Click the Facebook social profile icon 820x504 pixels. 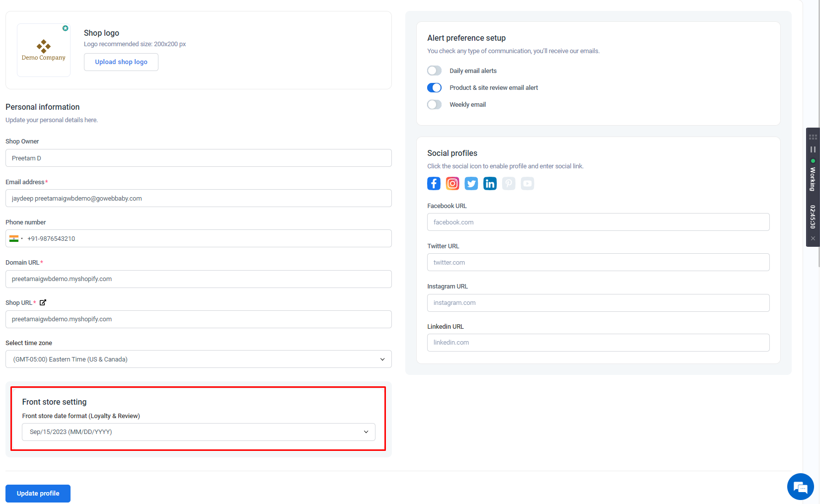coord(434,184)
